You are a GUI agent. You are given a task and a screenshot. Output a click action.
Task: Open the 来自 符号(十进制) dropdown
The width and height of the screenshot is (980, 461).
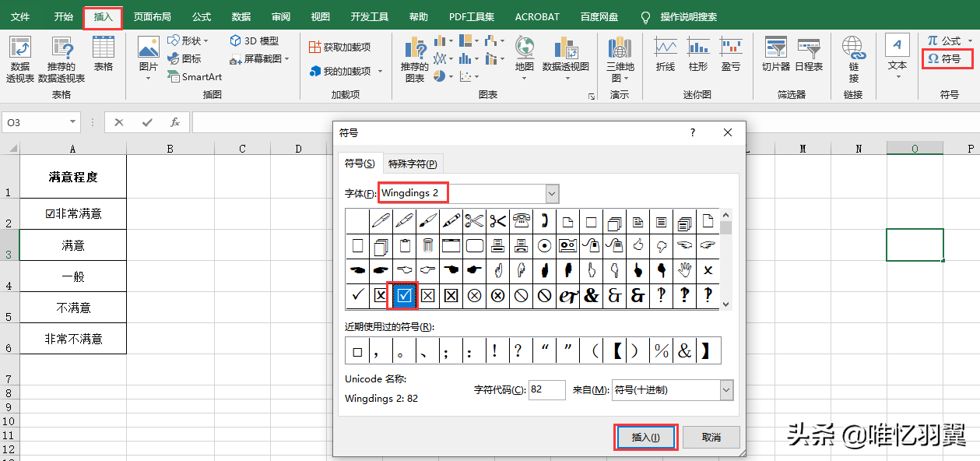point(726,390)
